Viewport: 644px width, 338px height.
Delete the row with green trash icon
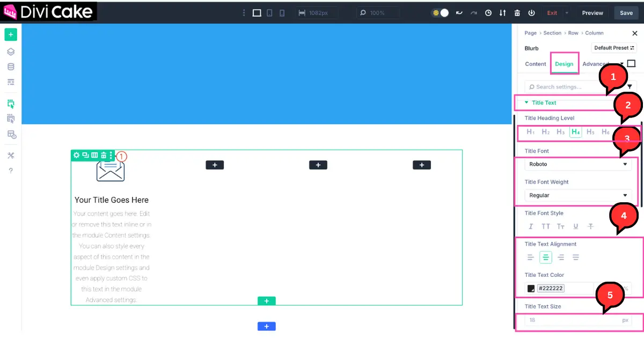pyautogui.click(x=104, y=155)
